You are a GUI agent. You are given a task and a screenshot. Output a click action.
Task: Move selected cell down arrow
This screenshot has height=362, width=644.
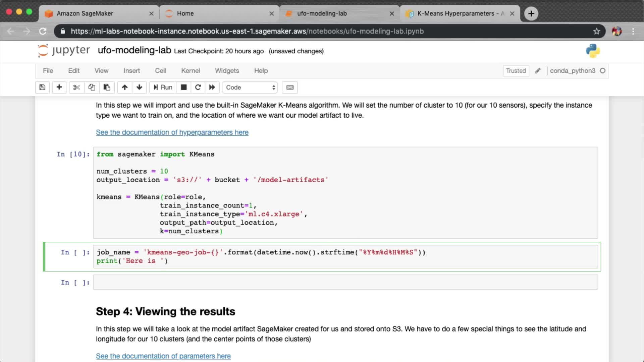coord(139,87)
